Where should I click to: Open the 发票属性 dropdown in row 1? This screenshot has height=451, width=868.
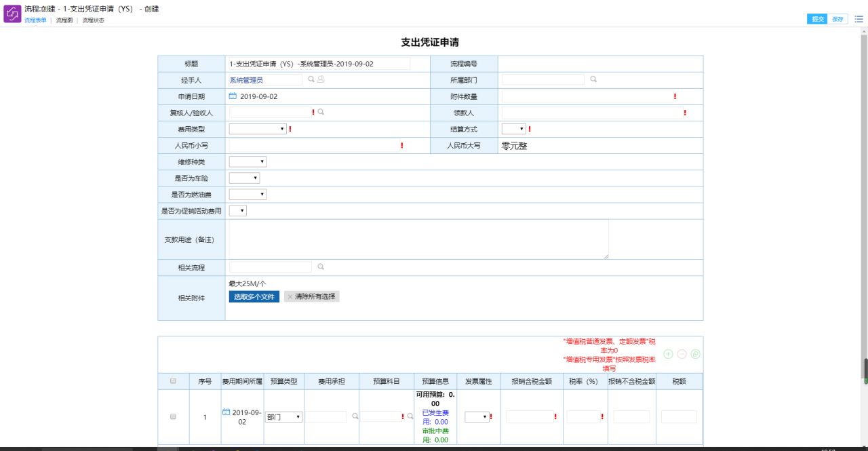(477, 417)
